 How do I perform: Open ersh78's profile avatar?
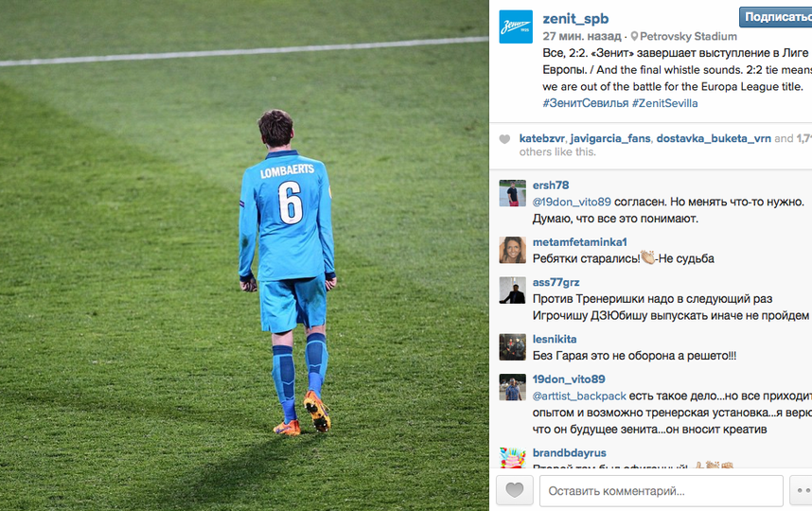coord(512,193)
